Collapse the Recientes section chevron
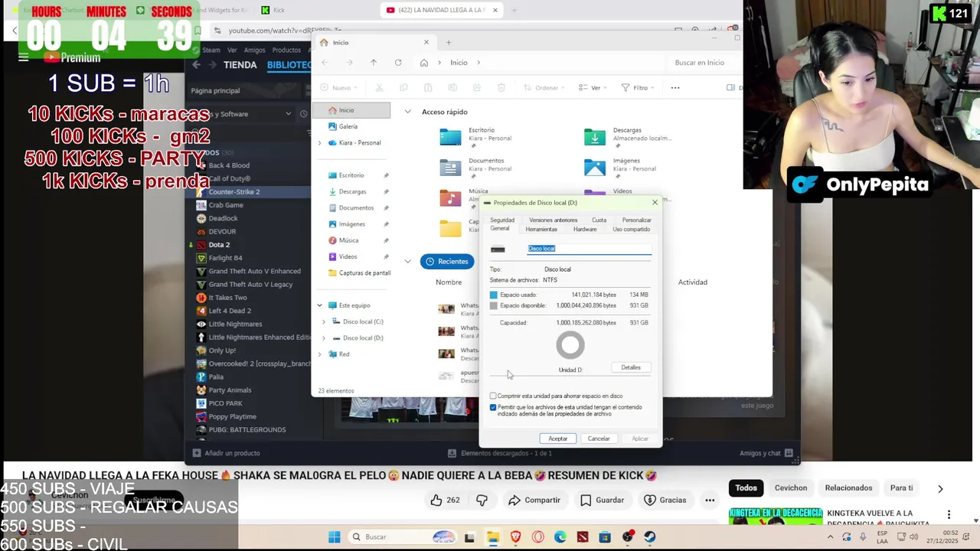 (407, 262)
